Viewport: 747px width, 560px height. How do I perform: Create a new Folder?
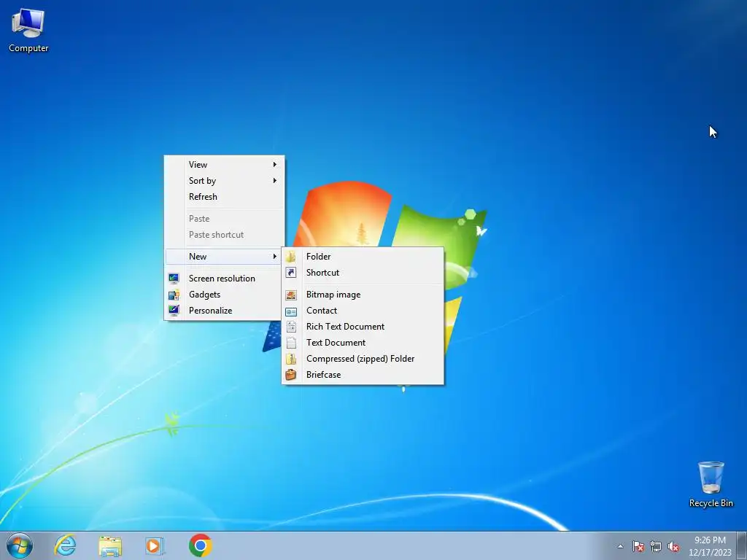coord(363,256)
